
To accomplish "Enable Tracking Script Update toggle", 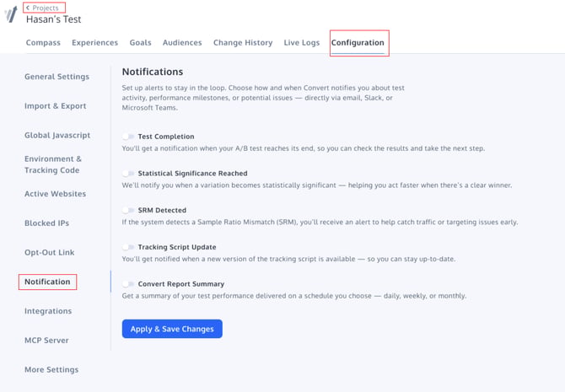I will click(128, 247).
